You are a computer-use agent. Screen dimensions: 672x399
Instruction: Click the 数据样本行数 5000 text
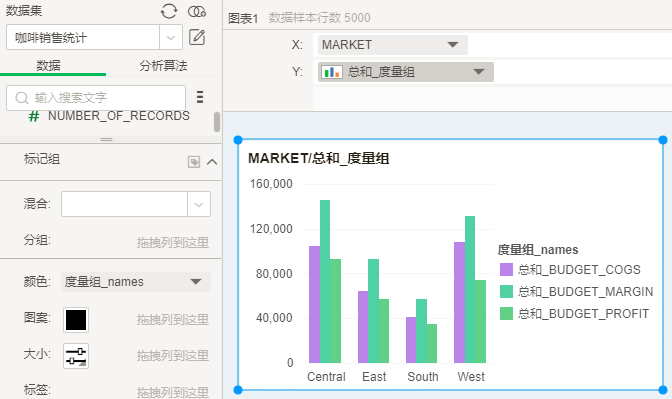[x=319, y=18]
